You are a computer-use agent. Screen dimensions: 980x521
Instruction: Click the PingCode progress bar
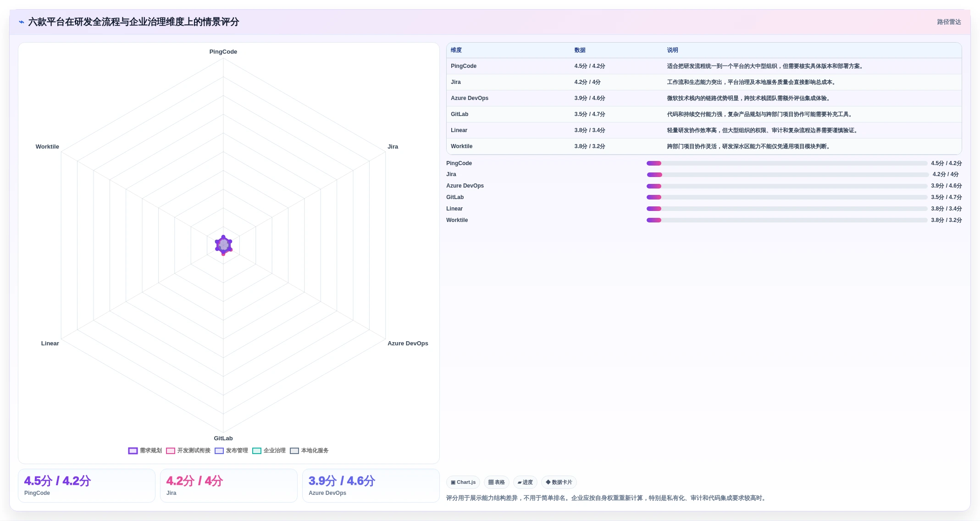point(787,163)
